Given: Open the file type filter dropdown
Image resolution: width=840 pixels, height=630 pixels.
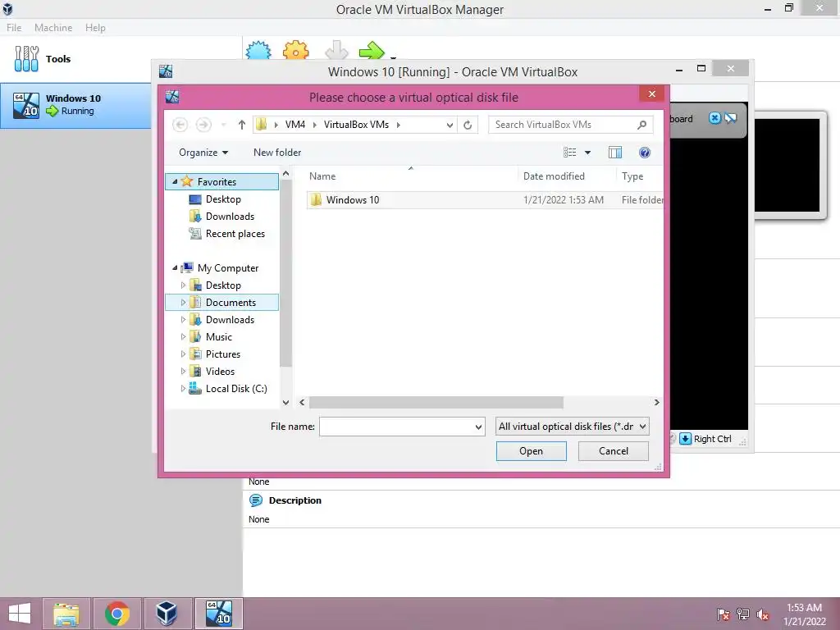Looking at the screenshot, I should pos(572,427).
